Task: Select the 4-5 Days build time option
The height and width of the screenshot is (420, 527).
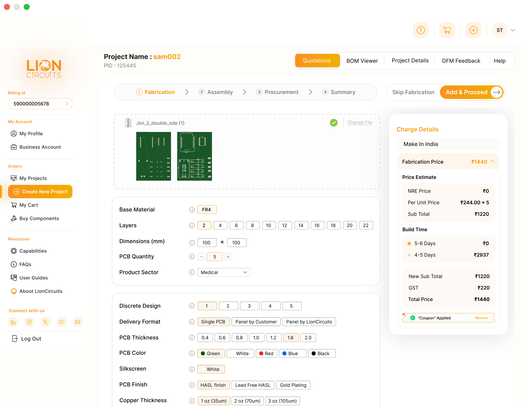Action: click(x=409, y=255)
